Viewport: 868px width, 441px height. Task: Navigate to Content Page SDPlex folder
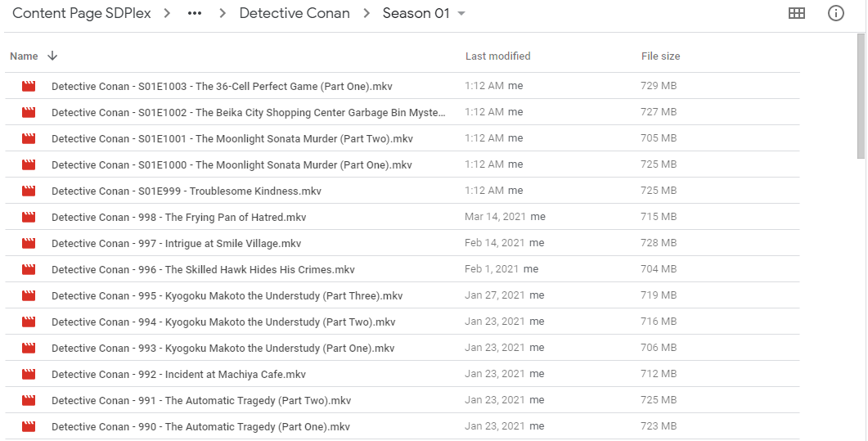(82, 14)
